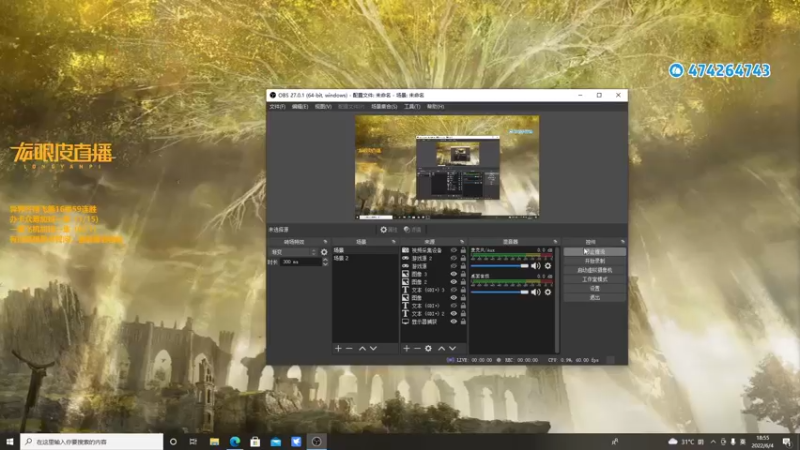Image resolution: width=800 pixels, height=450 pixels.
Task: Click the Windows taskbar search box
Action: coord(92,441)
